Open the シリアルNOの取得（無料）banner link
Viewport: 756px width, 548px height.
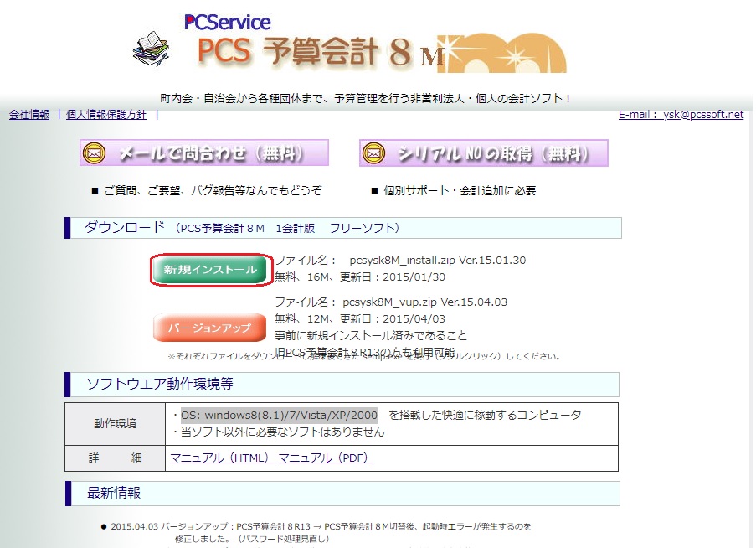484,152
